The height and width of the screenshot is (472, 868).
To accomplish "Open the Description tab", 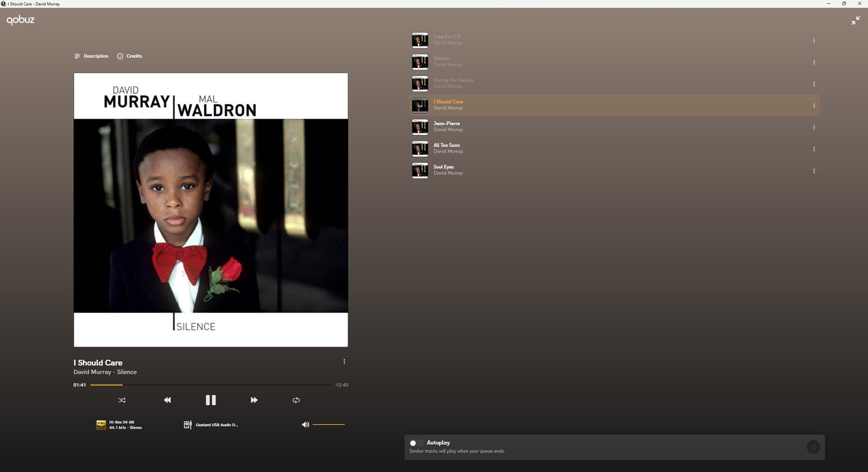I will (x=91, y=56).
